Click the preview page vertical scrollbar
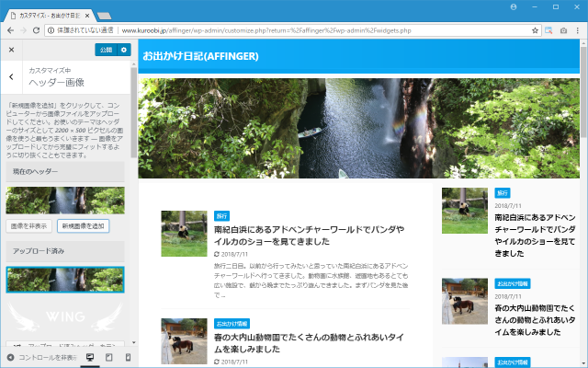 [x=583, y=92]
